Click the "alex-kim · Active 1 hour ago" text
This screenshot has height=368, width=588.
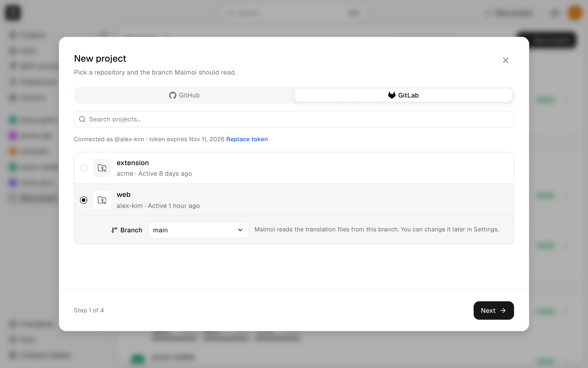pyautogui.click(x=158, y=206)
